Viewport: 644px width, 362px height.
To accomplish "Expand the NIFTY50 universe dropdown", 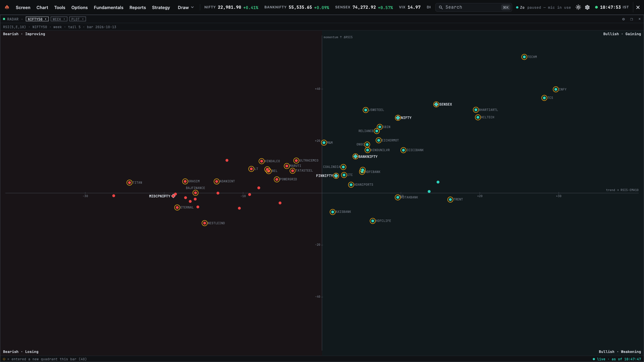I will (x=37, y=19).
